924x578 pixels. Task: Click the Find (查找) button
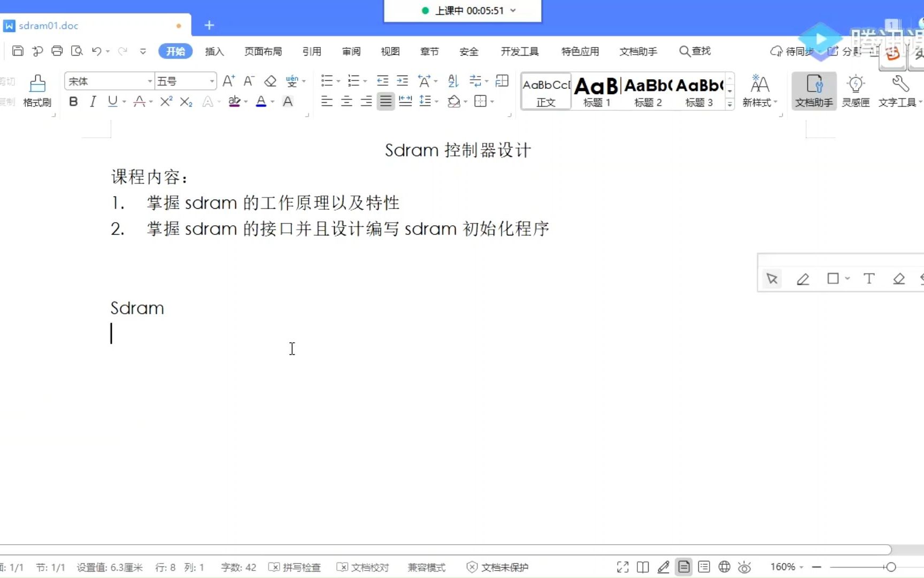[695, 51]
